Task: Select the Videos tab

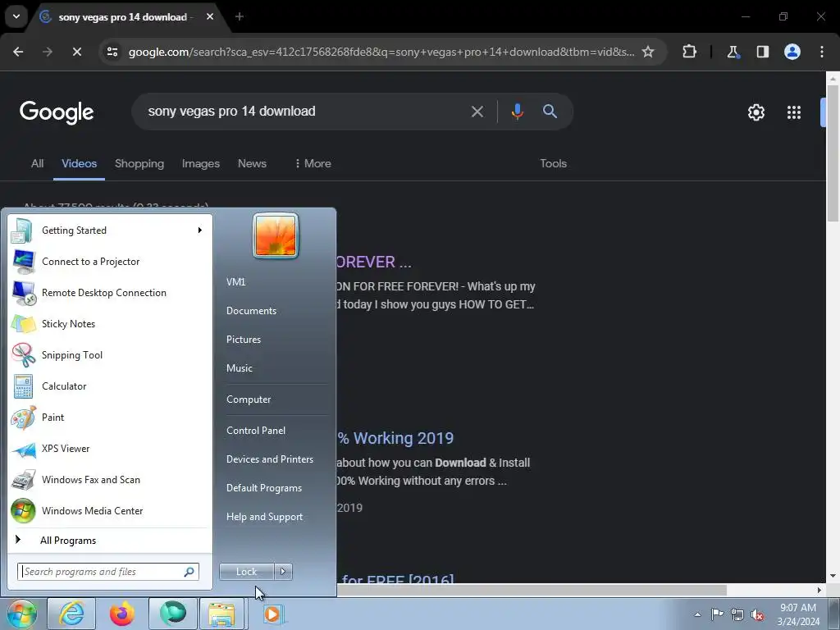Action: click(80, 163)
